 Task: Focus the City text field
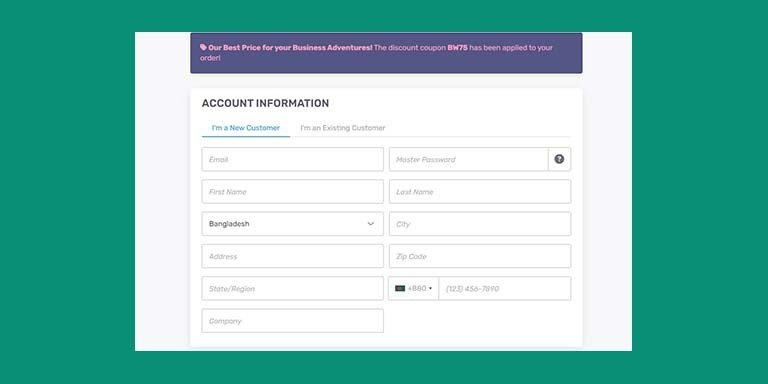tap(480, 224)
